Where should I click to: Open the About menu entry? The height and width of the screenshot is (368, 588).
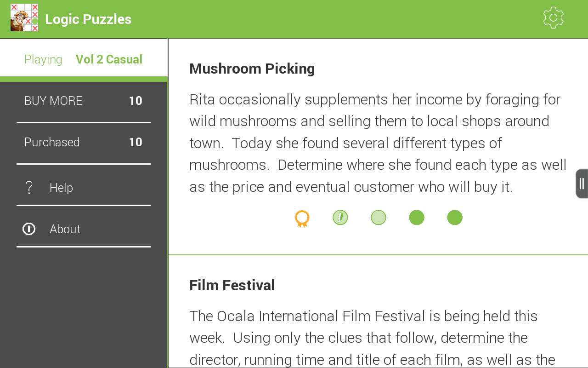(x=65, y=229)
